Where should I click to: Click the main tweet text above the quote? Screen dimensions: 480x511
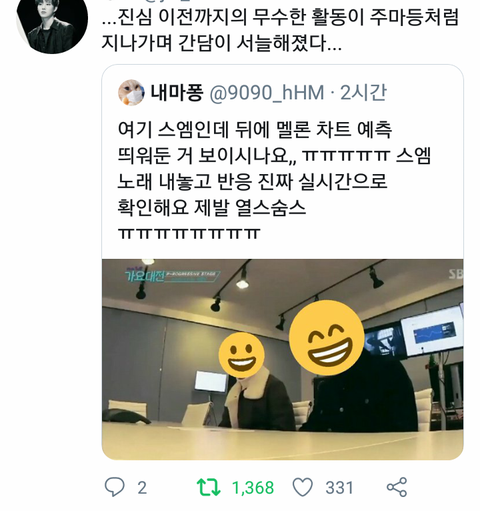(x=280, y=30)
